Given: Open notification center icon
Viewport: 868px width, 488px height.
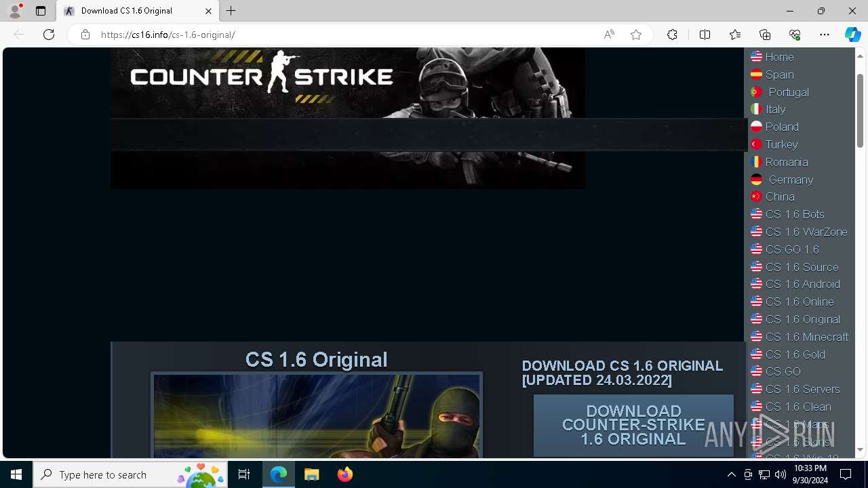Looking at the screenshot, I should pos(846,474).
